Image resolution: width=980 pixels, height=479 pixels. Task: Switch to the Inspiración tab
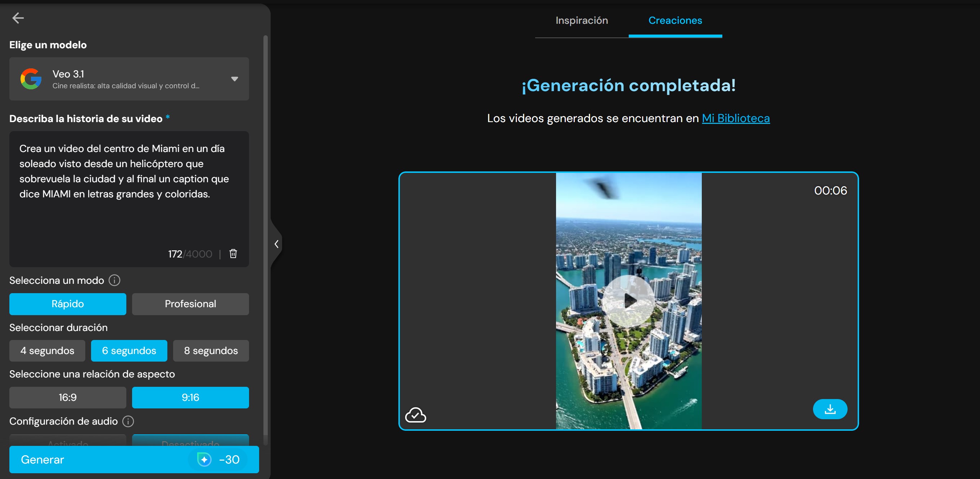[x=581, y=21]
